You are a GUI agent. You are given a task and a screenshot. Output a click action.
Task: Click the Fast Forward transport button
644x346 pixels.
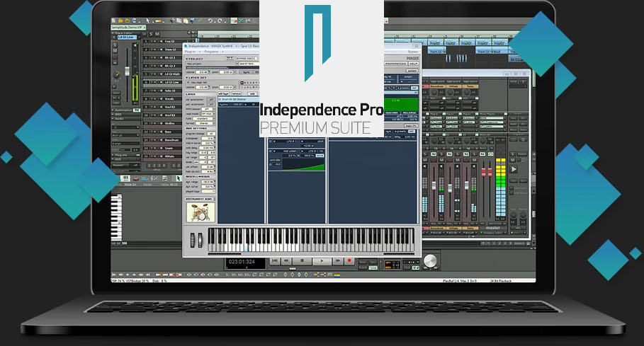338,260
